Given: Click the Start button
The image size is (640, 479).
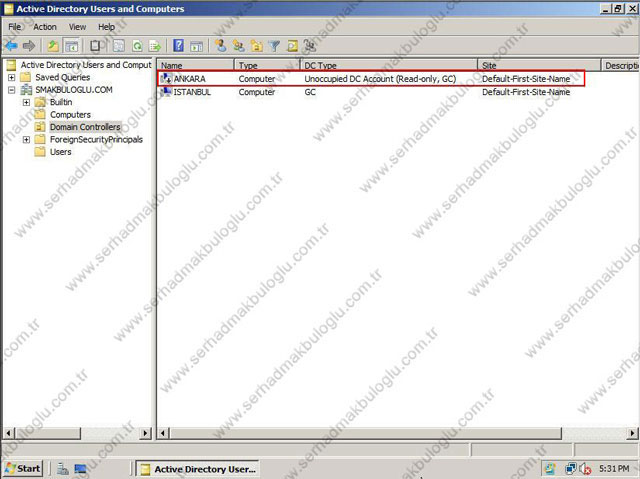Looking at the screenshot, I should [x=23, y=468].
